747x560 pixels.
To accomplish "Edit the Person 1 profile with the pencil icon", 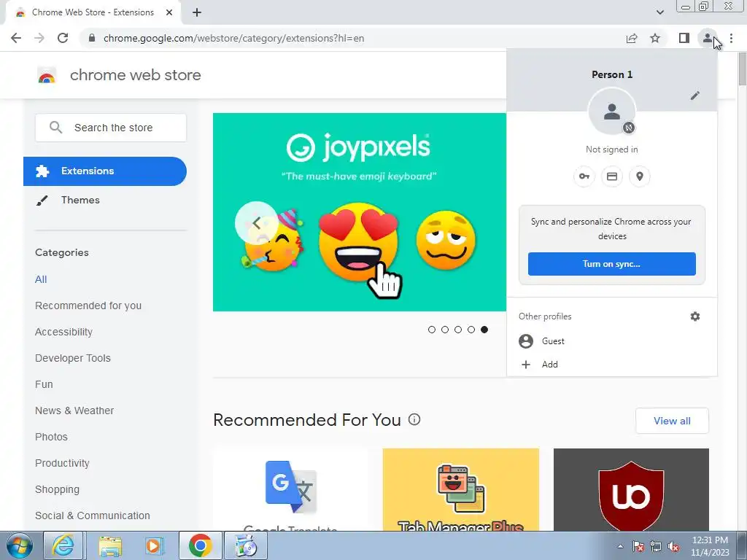I will point(695,96).
